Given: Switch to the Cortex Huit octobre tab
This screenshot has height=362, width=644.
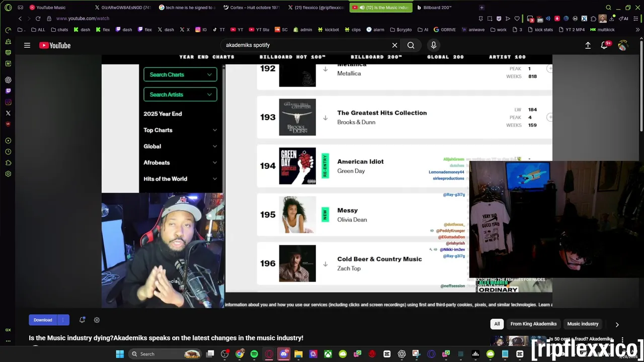Looking at the screenshot, I should pos(251,8).
